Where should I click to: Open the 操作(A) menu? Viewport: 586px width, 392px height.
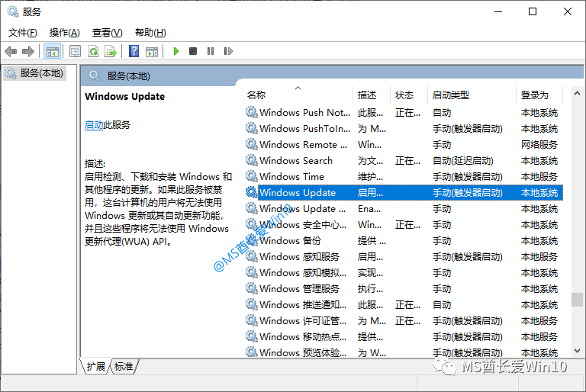[x=65, y=33]
